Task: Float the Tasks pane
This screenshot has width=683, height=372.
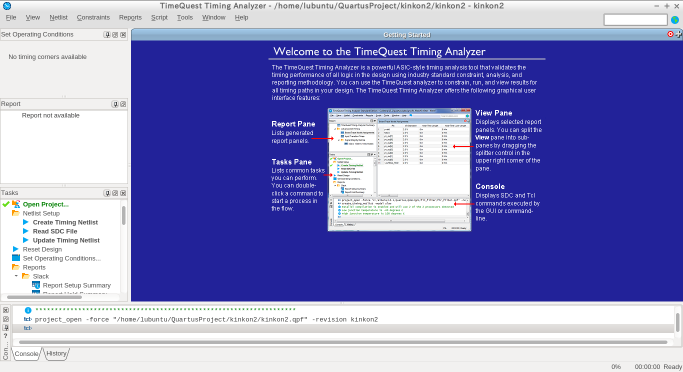Action: coord(115,193)
